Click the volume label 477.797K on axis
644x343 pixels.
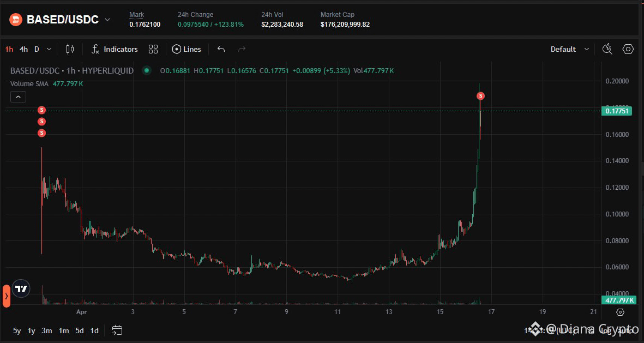(x=619, y=300)
